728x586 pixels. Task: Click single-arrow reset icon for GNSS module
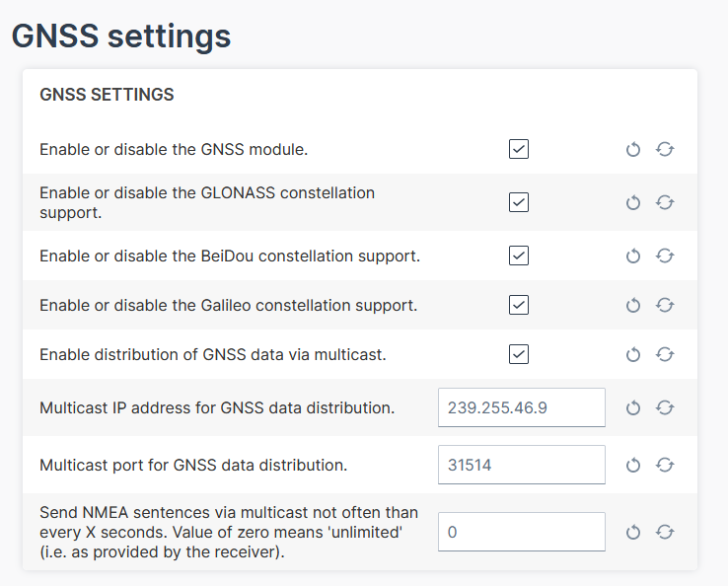point(633,150)
